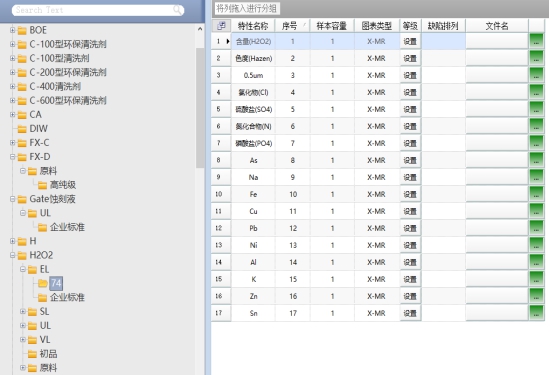Click the 文件名 column header
The image size is (550, 375).
coord(497,26)
